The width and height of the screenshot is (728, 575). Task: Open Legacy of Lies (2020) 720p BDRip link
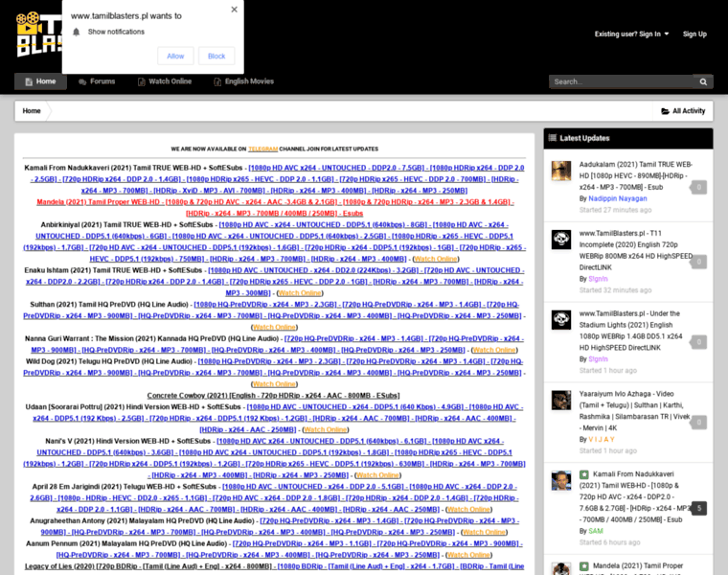[148, 566]
